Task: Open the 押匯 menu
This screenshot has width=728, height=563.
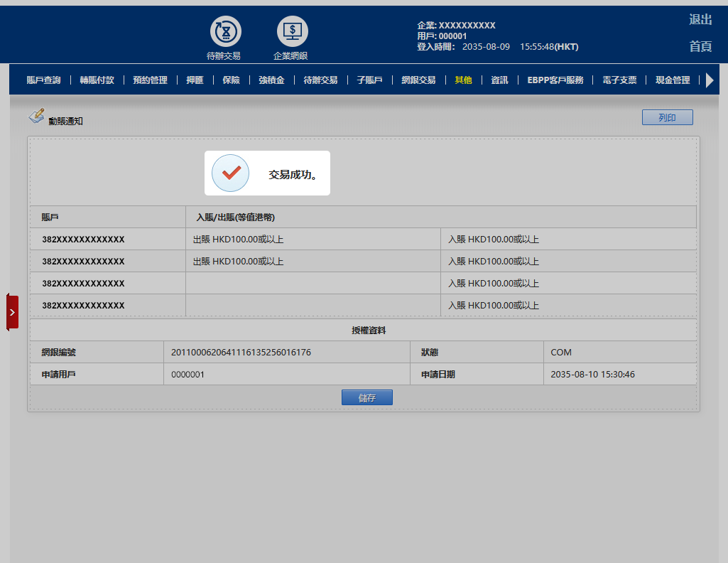Action: point(195,80)
